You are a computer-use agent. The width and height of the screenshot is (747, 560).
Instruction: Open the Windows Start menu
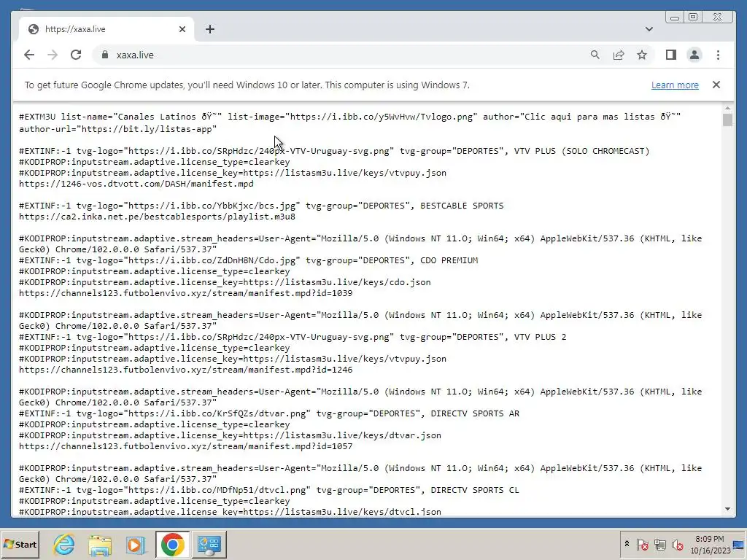(20, 544)
